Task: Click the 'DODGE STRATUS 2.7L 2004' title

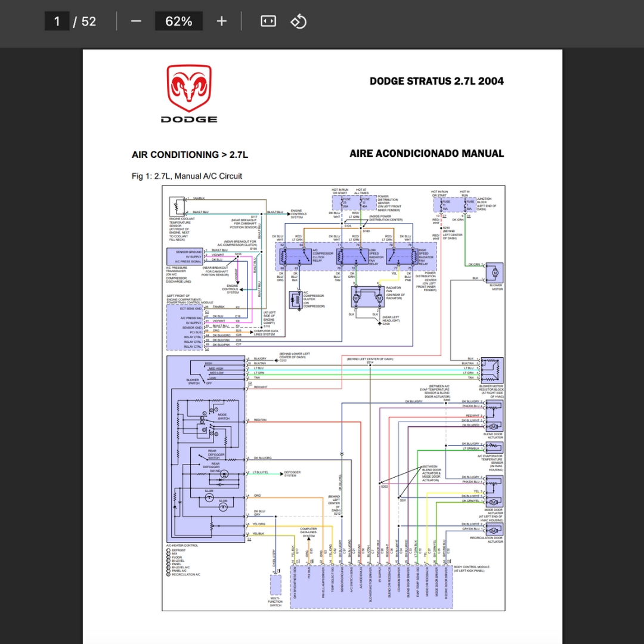Action: click(x=436, y=81)
